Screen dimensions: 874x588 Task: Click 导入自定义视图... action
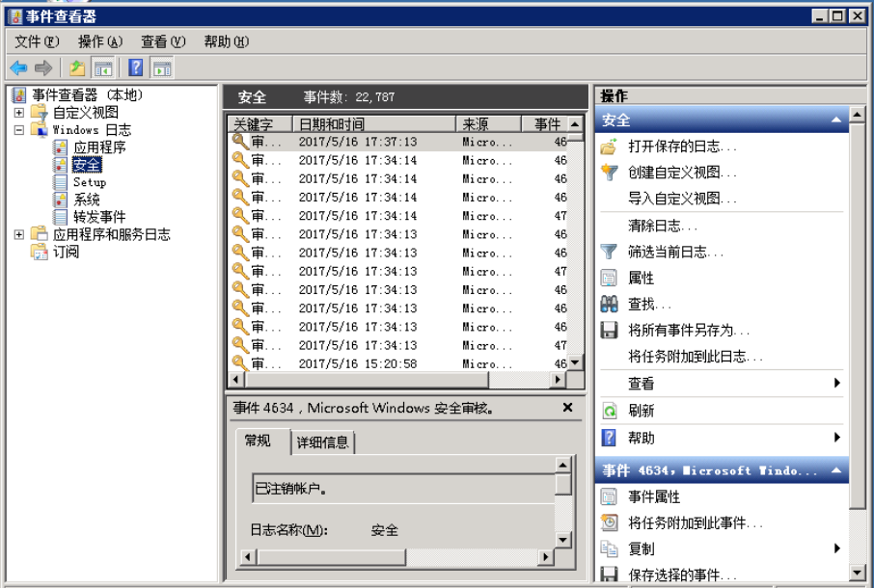(682, 199)
